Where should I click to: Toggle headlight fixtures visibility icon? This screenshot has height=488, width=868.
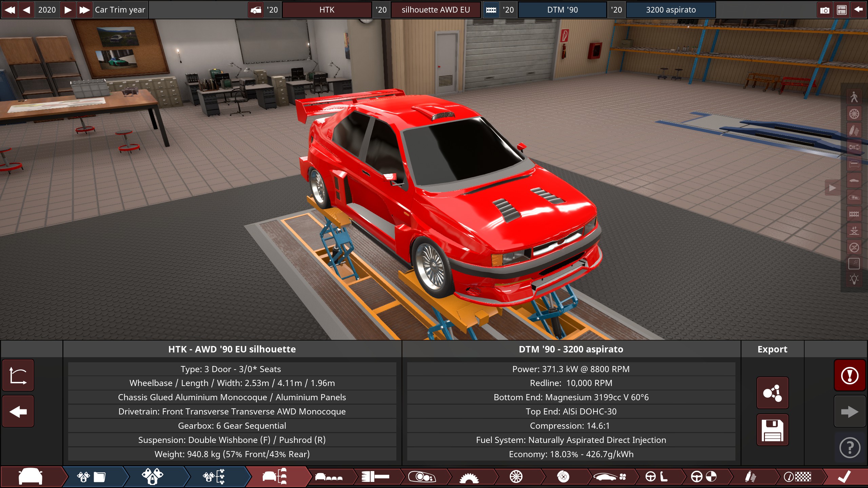click(854, 197)
